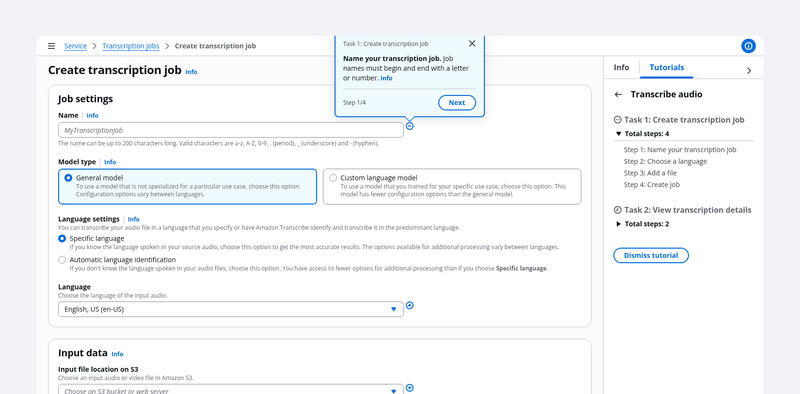
Task: Open the hamburger navigation menu
Action: (x=51, y=46)
